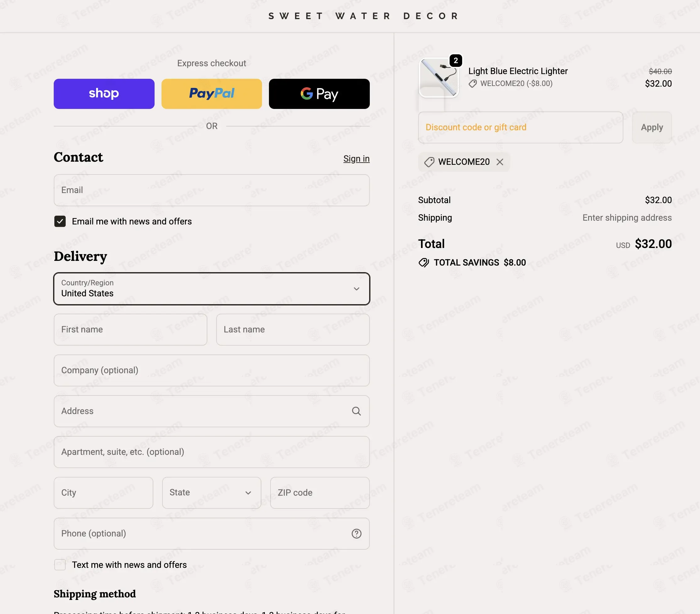Screen dimensions: 700x614
Task: Click the ZIP code field
Action: (x=320, y=493)
